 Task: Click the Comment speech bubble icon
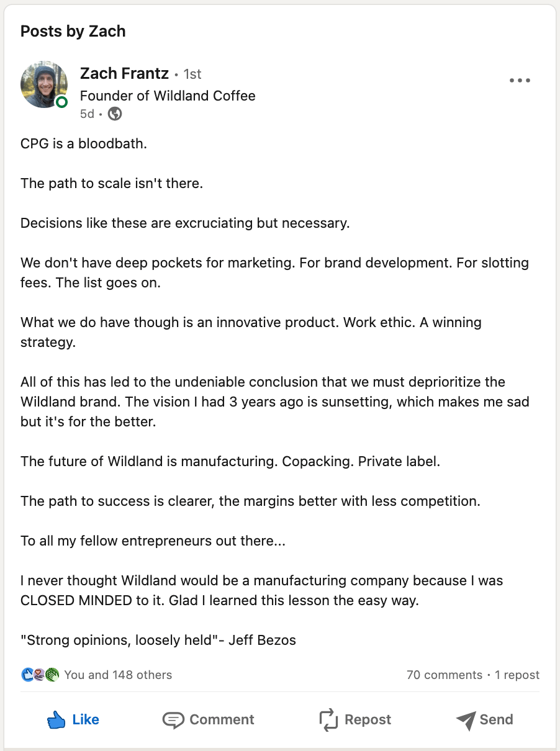[x=173, y=720]
